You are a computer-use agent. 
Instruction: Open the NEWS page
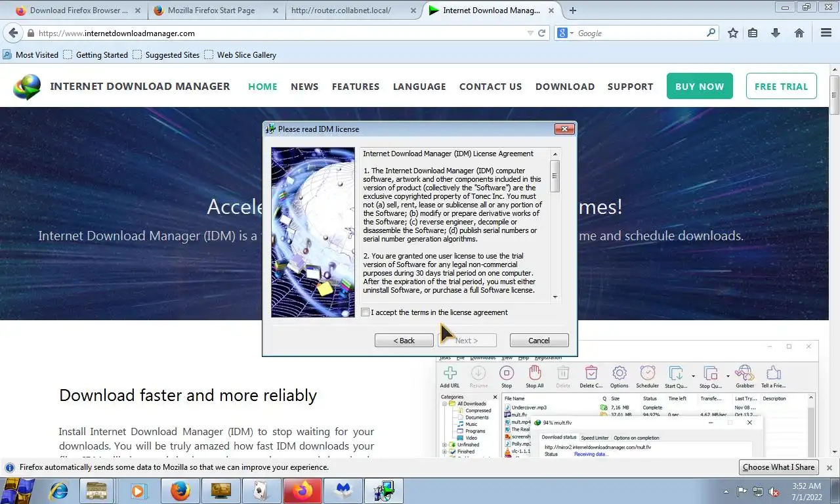tap(304, 87)
